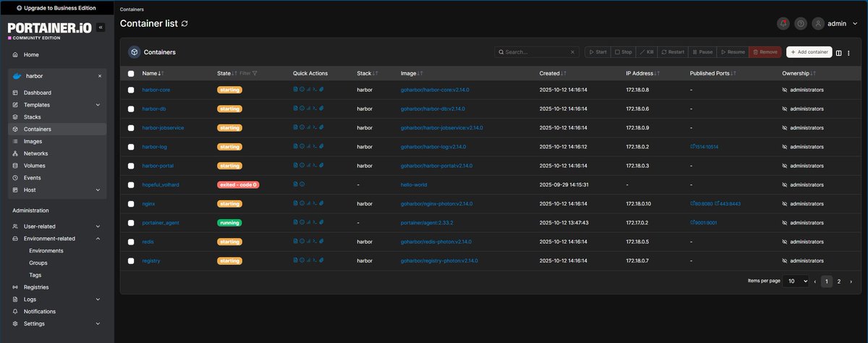This screenshot has height=343, width=868.
Task: Click the Containers panel cube icon
Action: (134, 52)
